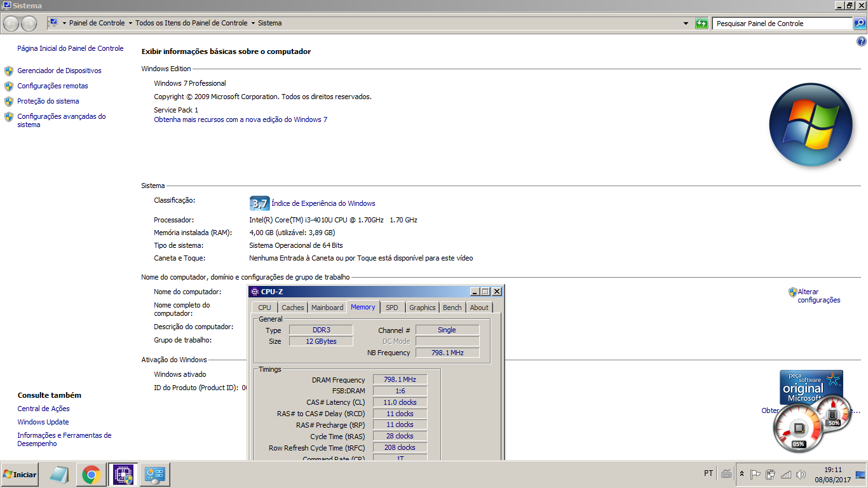The height and width of the screenshot is (488, 868).
Task: Click the back navigation arrow button
Action: 11,24
